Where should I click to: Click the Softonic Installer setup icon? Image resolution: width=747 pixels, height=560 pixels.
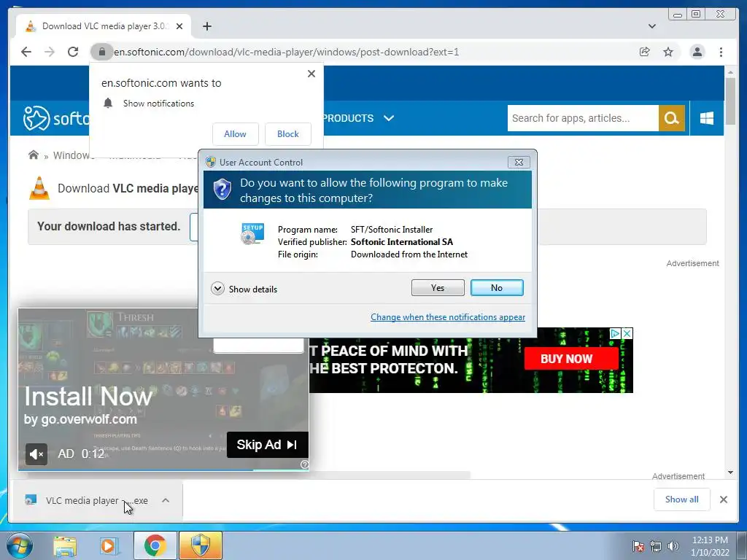point(252,233)
